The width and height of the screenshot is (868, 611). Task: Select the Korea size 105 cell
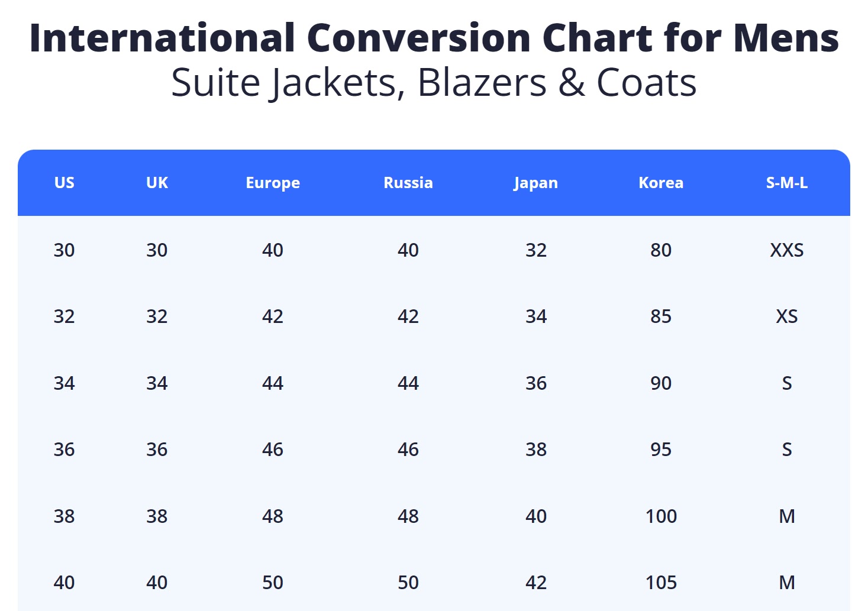[661, 583]
